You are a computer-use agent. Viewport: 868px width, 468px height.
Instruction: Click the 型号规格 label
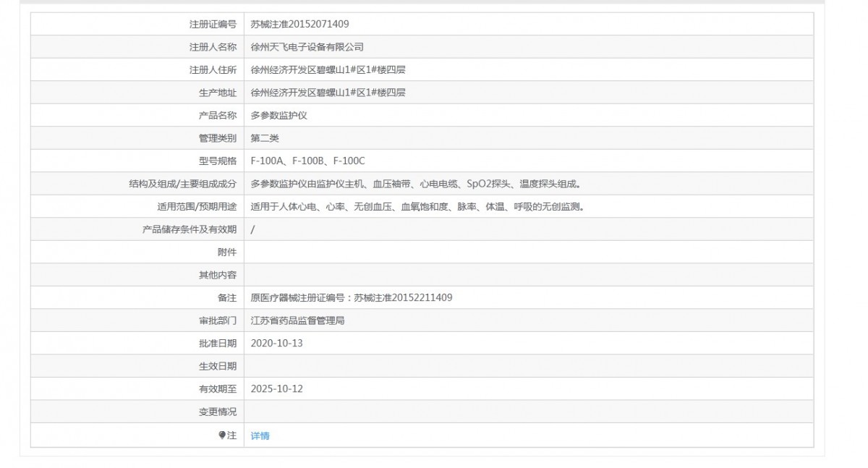click(218, 161)
